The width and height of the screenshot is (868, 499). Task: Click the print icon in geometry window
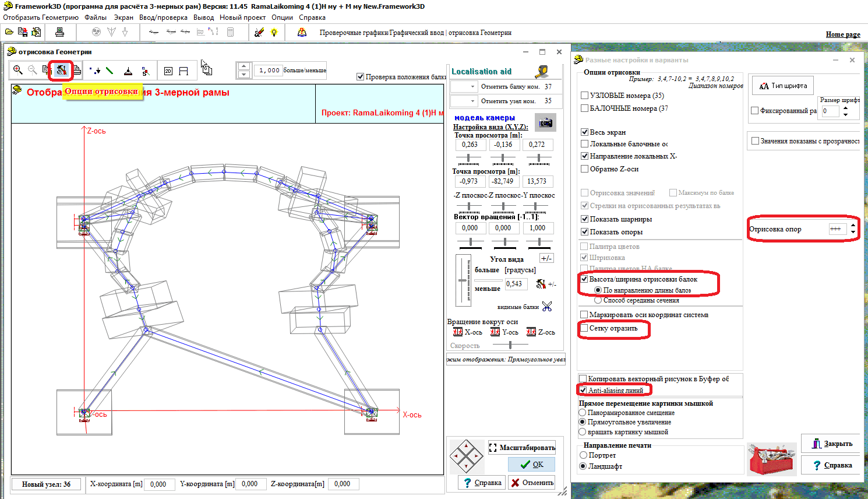coord(76,71)
